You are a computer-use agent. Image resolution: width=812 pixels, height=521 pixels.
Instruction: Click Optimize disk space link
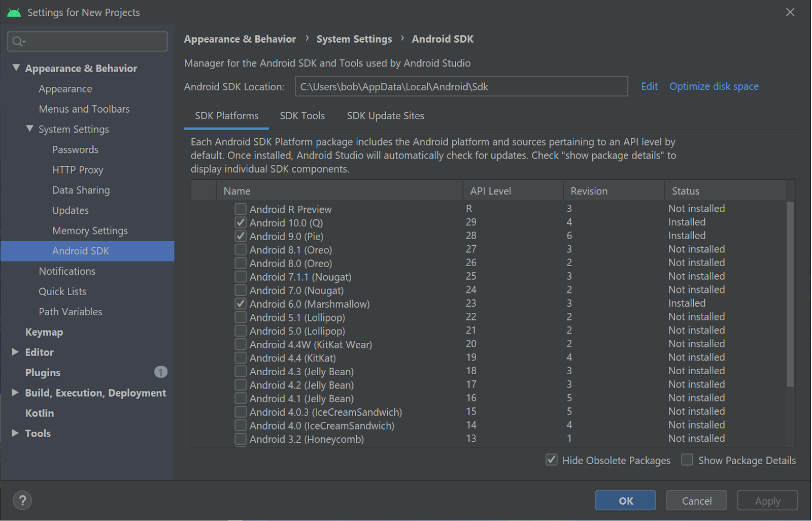(714, 86)
